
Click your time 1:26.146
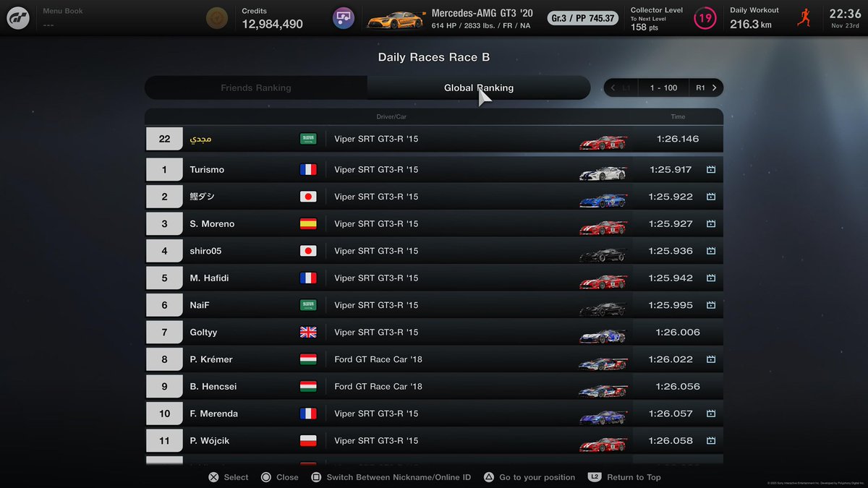click(x=678, y=139)
